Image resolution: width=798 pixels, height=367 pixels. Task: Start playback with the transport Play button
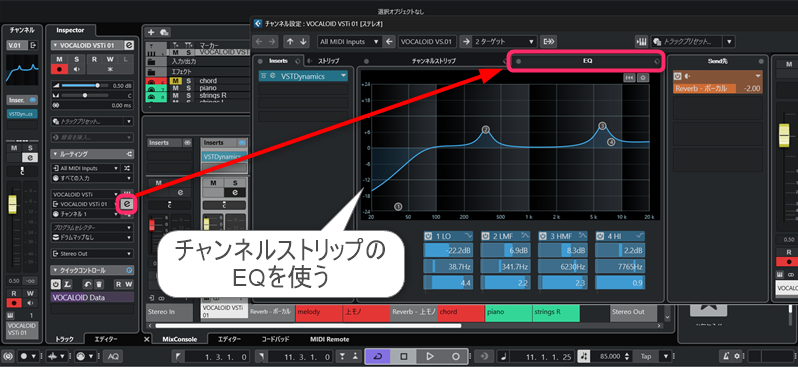pyautogui.click(x=430, y=356)
